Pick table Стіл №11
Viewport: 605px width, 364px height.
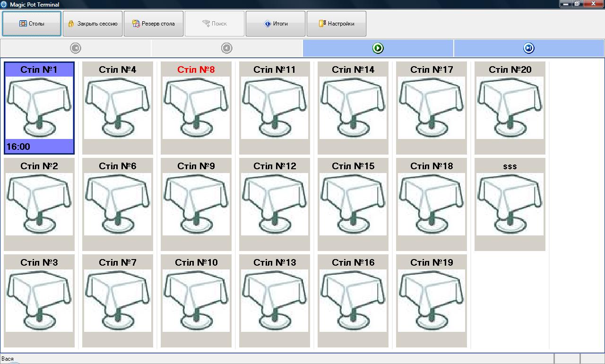click(x=275, y=108)
